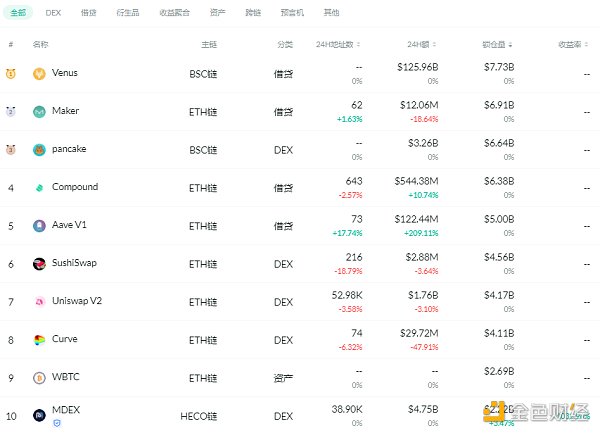The image size is (600, 433).
Task: Switch to the 借贷 tab
Action: [x=88, y=13]
